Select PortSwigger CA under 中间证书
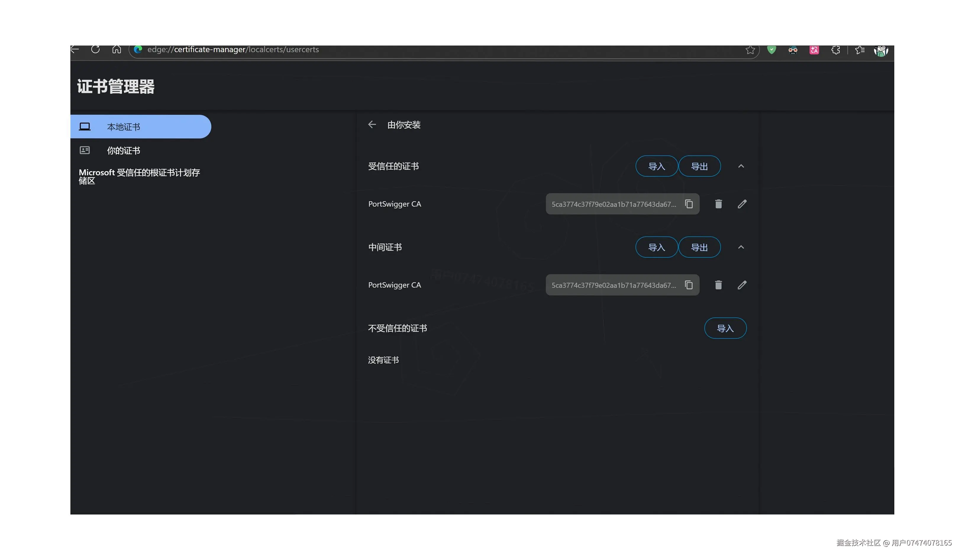The height and width of the screenshot is (560, 965). (394, 285)
